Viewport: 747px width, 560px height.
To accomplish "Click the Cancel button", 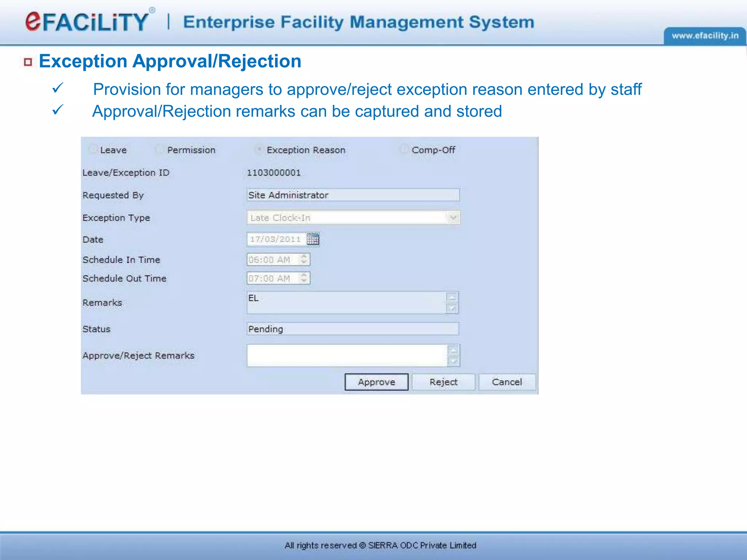I will [x=507, y=382].
